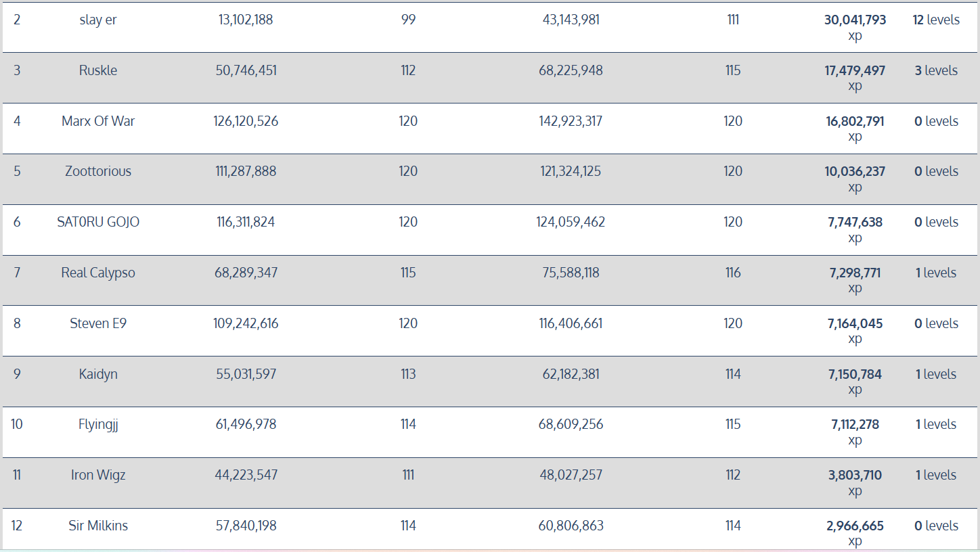Click on SAT0RU GOJO's name
Screen dimensions: 980x552
pyautogui.click(x=98, y=222)
